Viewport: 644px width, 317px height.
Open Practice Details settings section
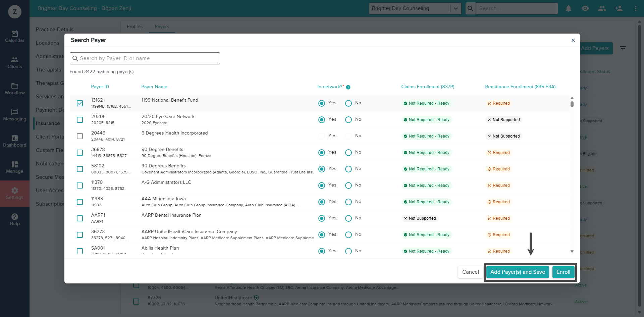click(x=55, y=30)
